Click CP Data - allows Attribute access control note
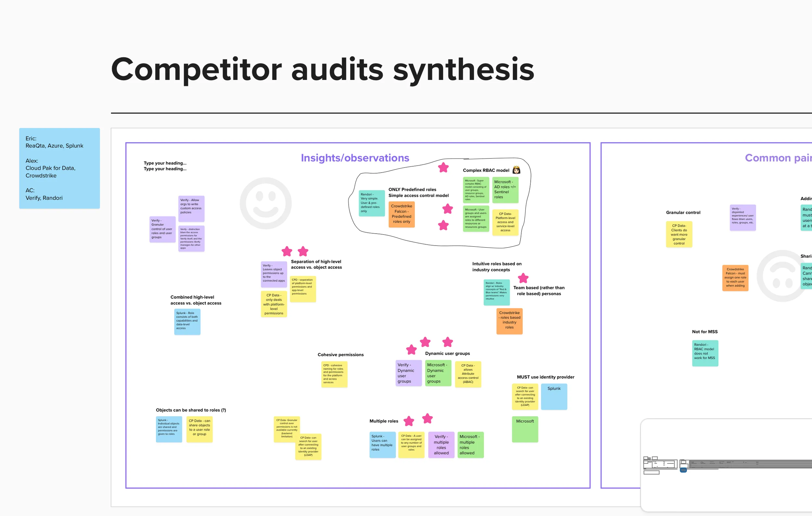The image size is (812, 516). [x=468, y=374]
